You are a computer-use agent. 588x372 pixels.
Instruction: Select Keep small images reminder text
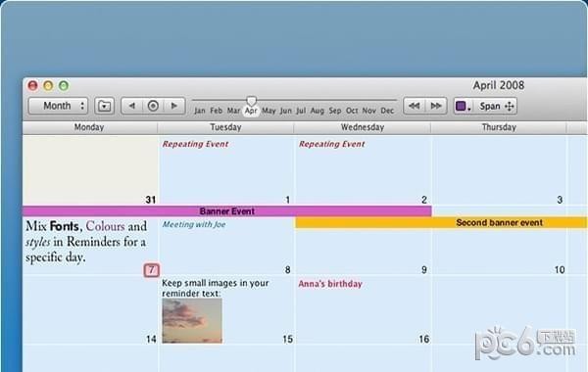pos(216,288)
